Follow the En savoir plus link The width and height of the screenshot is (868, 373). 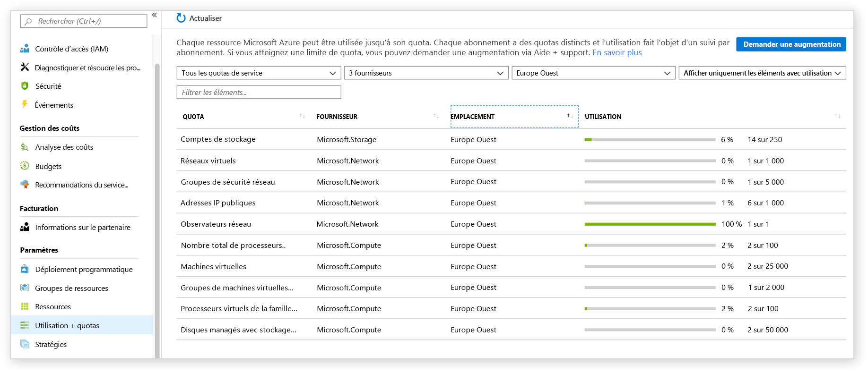tap(617, 52)
